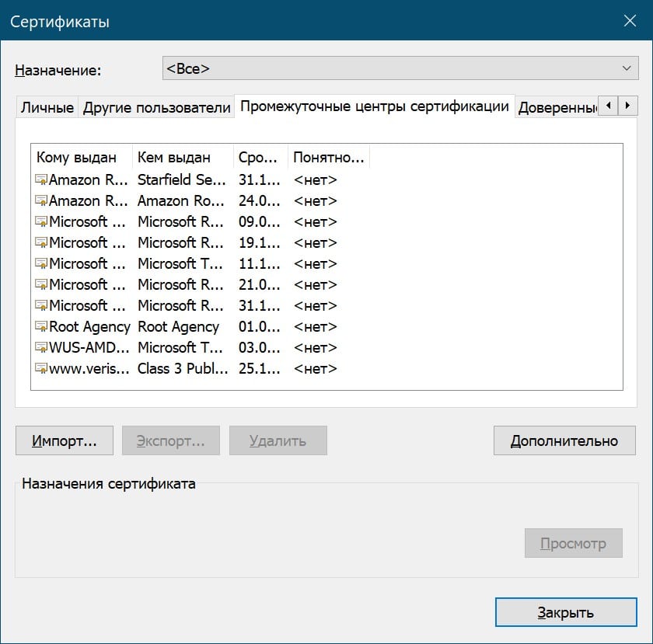Click certificate icon of Microsoft R... row dated 31.1...
Image resolution: width=653 pixels, height=644 pixels.
pos(41,305)
